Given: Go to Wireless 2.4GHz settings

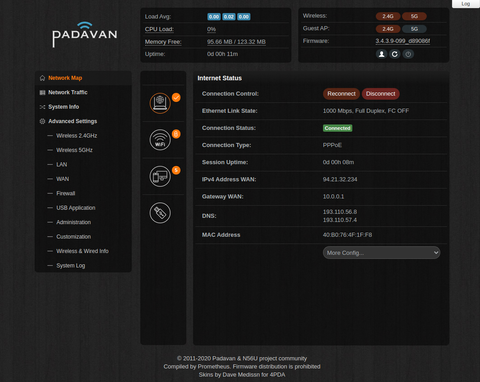Looking at the screenshot, I should 77,136.
